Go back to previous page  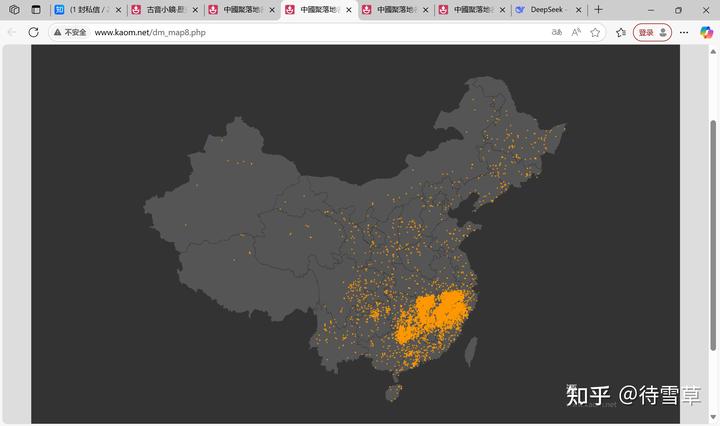(x=12, y=32)
